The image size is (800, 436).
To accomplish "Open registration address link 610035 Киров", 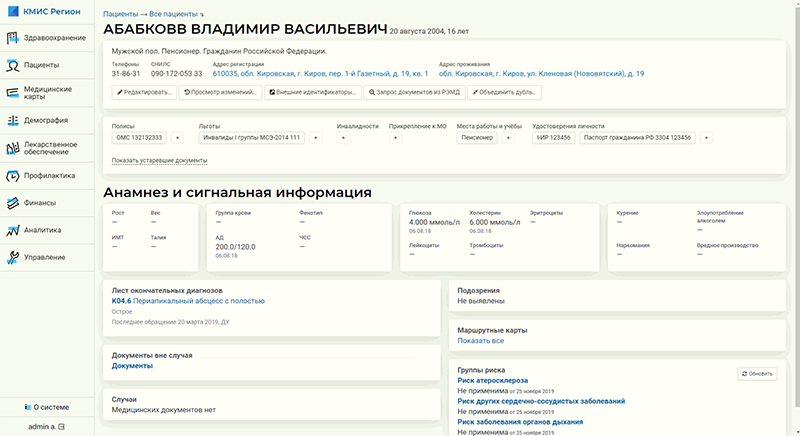I will click(320, 73).
